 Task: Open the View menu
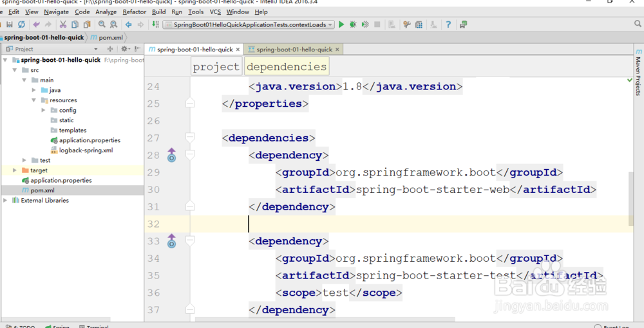click(32, 12)
